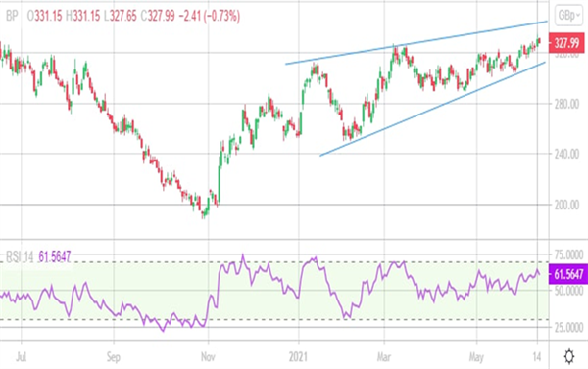
Task: Click the close value C327.99 in legend
Action: (x=158, y=16)
